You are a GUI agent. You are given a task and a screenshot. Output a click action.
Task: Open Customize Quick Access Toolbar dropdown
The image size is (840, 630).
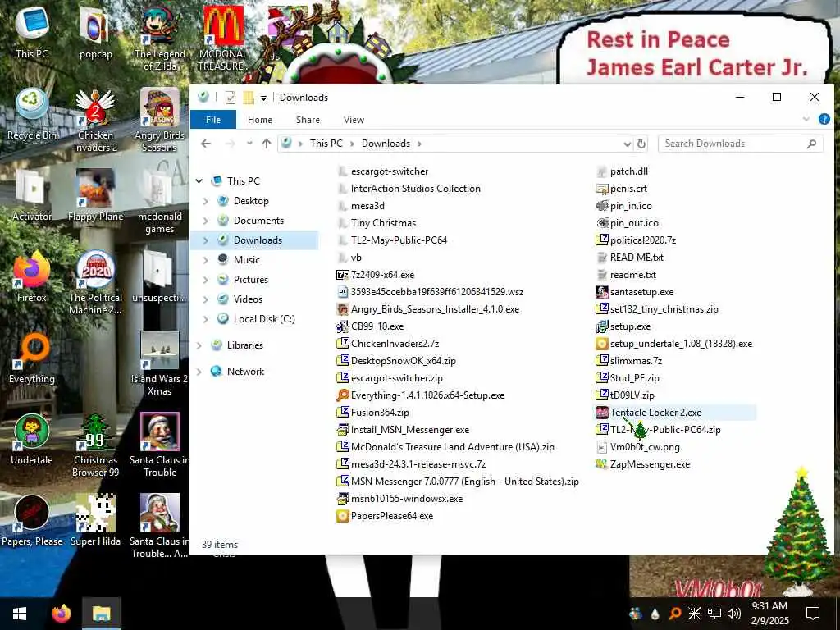(x=263, y=98)
